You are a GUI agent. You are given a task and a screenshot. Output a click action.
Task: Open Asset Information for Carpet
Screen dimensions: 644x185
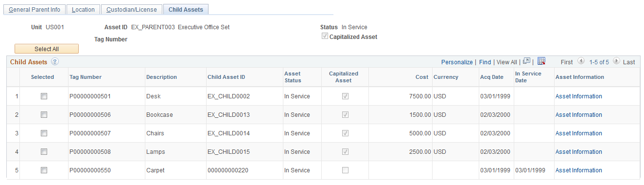coord(578,170)
